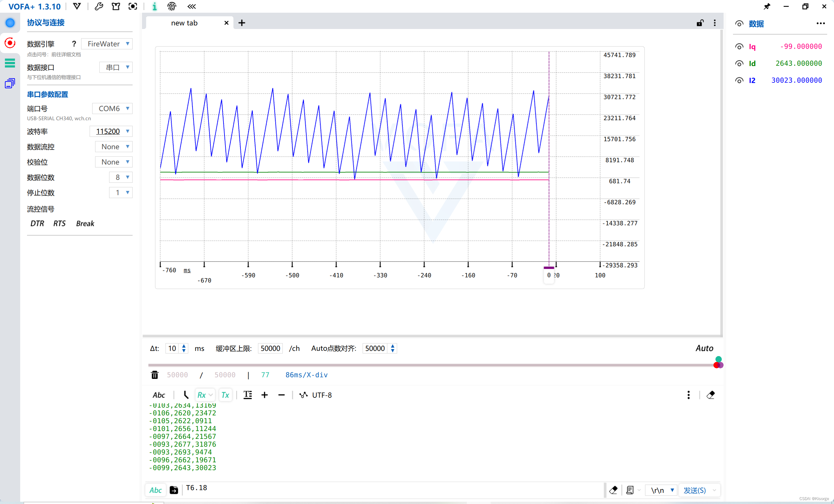834x504 pixels.
Task: Hide the Iq channel with eye icon
Action: click(739, 47)
